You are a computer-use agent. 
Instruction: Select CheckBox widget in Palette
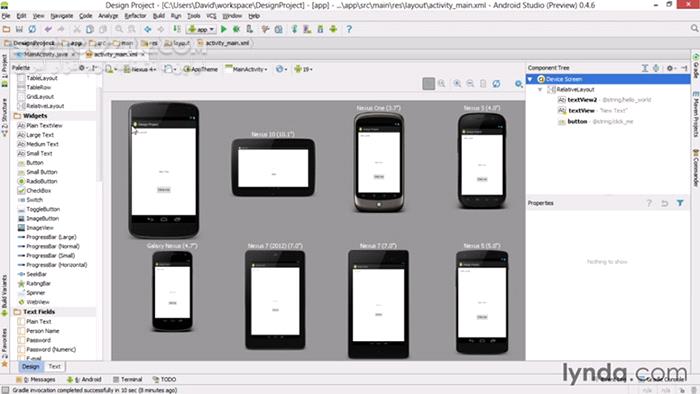pos(38,191)
